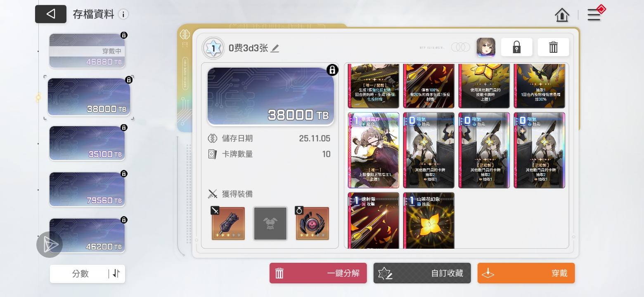Open the 分數 sort dropdown
644x297 pixels.
point(80,274)
